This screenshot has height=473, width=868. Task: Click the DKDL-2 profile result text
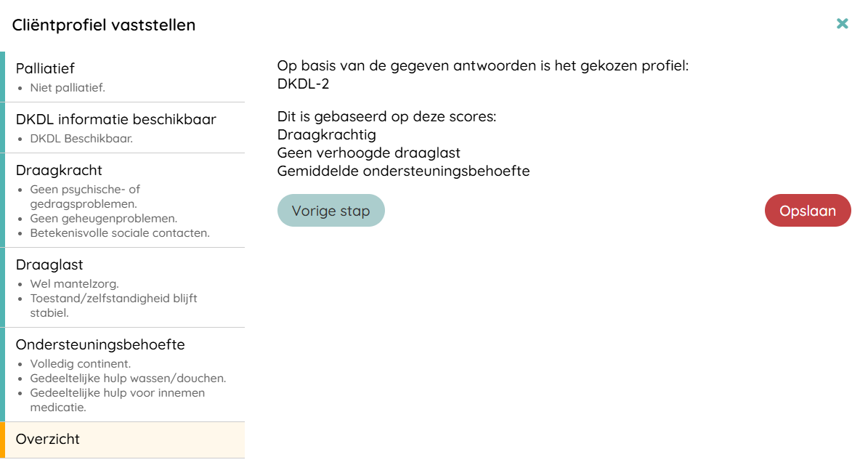303,84
